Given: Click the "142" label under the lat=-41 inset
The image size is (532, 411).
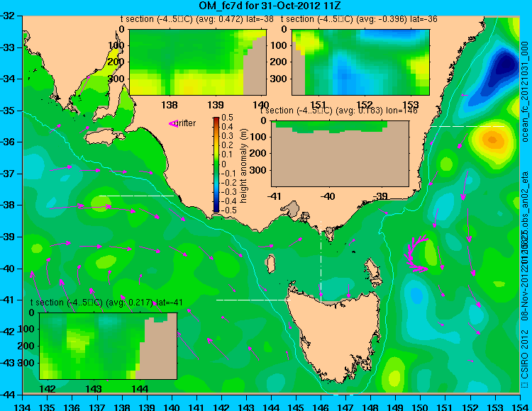Looking at the screenshot, I should (x=48, y=388).
